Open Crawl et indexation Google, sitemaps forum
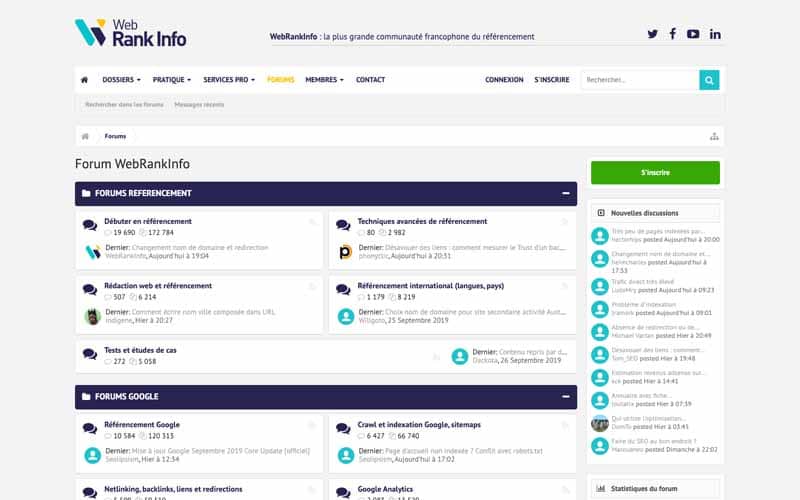Image resolution: width=800 pixels, height=500 pixels. point(419,424)
